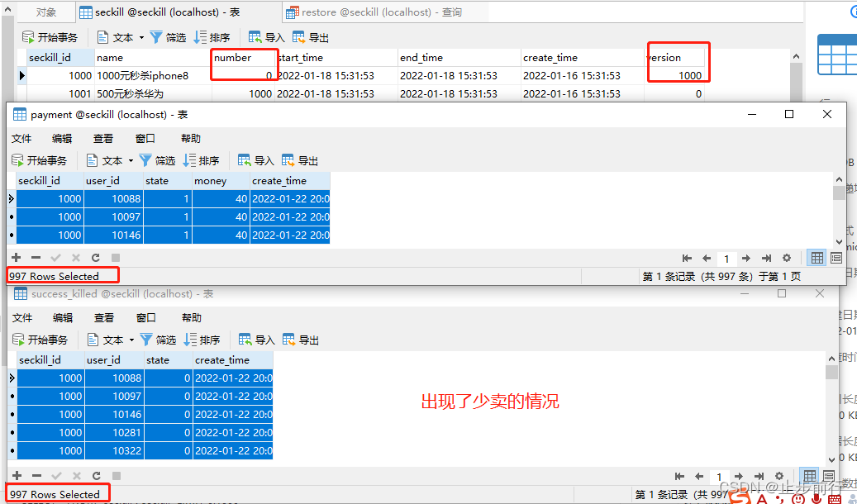Open 窗口 menu in payment window

145,138
